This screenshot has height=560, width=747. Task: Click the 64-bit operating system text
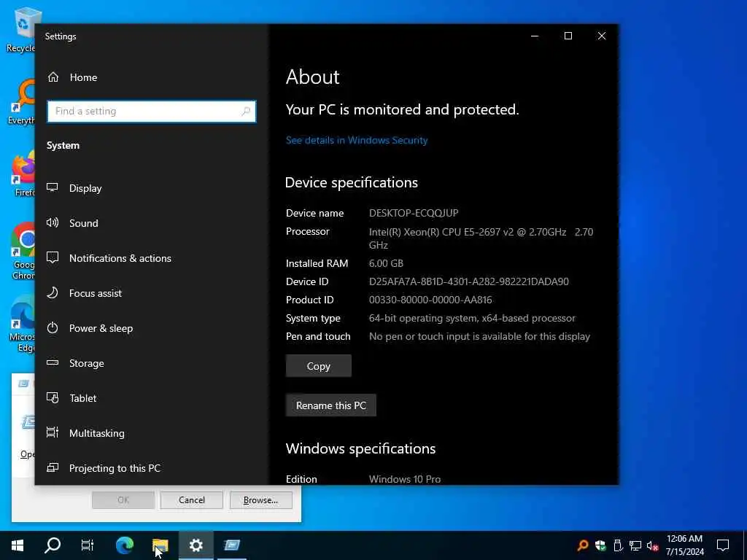(472, 318)
